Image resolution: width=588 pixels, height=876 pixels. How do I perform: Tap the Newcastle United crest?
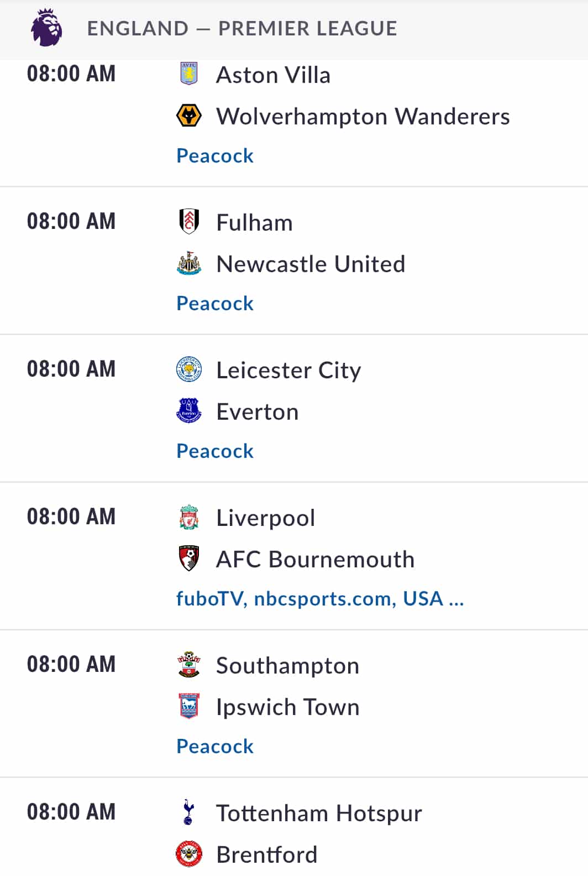coord(189,263)
